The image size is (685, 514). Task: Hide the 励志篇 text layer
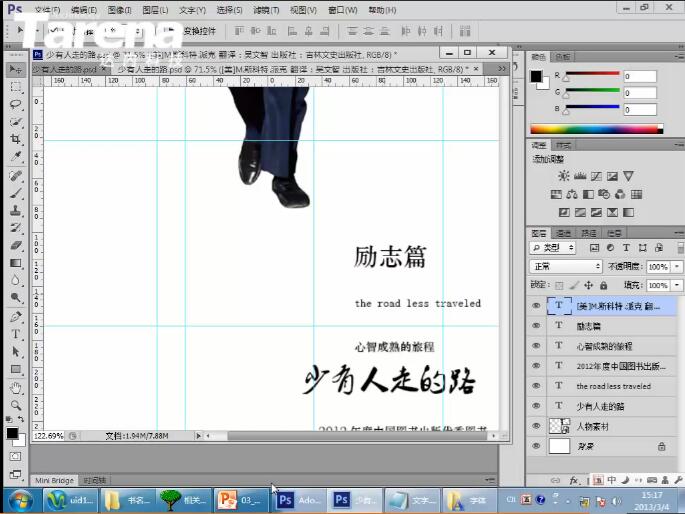coord(536,326)
